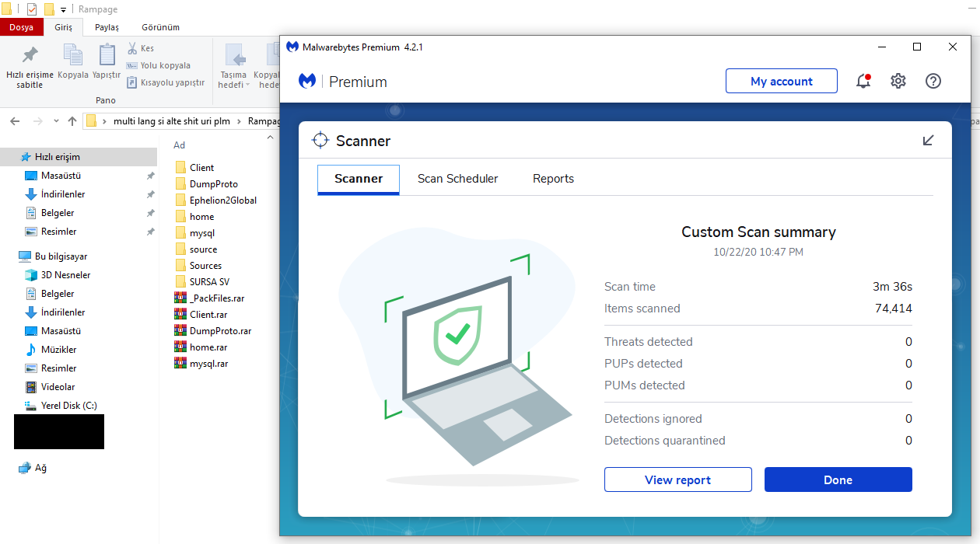Open Malwarebytes notifications bell
The width and height of the screenshot is (980, 544).
point(863,81)
